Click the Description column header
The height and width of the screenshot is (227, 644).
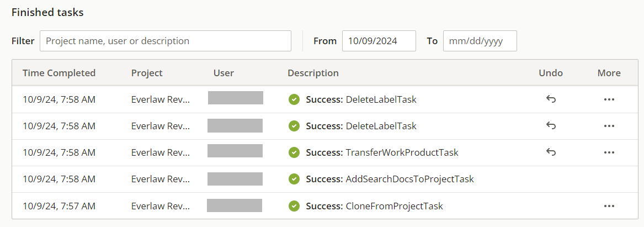[313, 73]
